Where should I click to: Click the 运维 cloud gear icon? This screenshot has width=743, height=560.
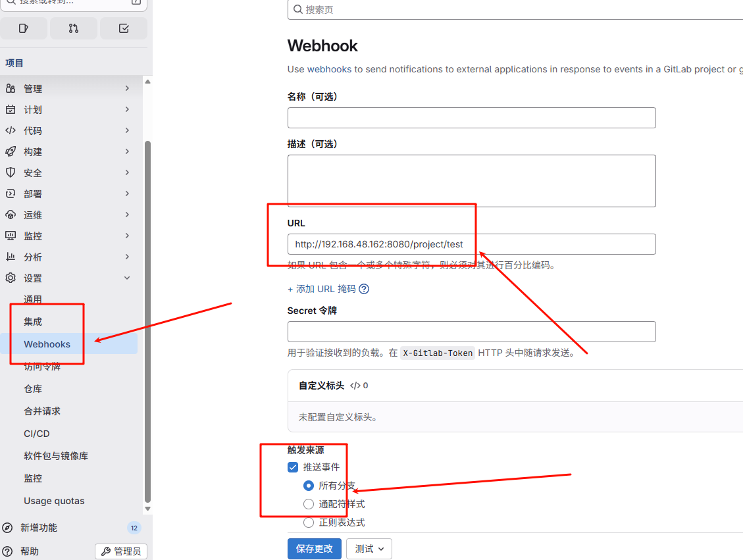point(11,215)
